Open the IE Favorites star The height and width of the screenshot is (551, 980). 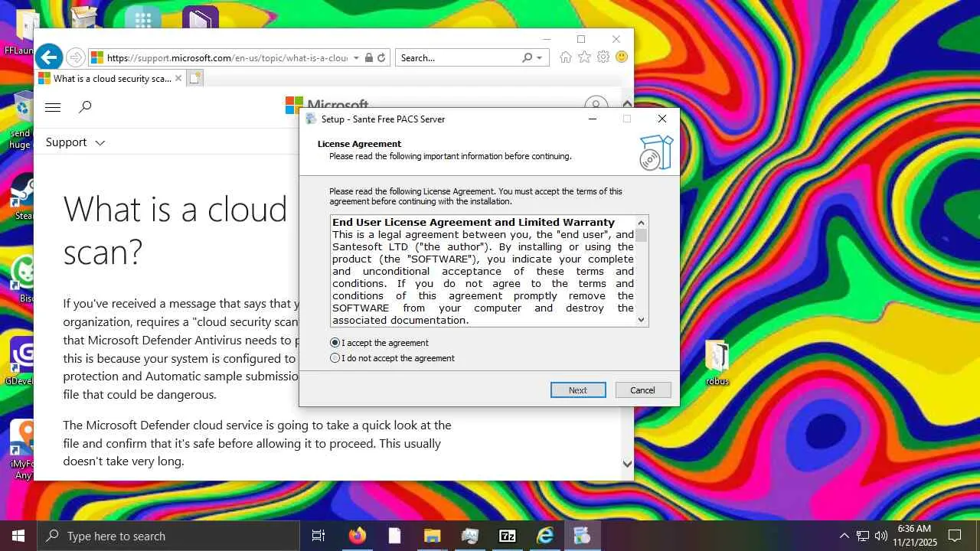pos(584,57)
